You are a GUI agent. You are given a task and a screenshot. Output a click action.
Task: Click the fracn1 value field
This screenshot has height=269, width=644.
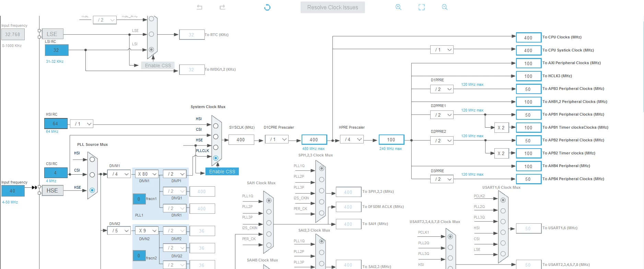[139, 199]
